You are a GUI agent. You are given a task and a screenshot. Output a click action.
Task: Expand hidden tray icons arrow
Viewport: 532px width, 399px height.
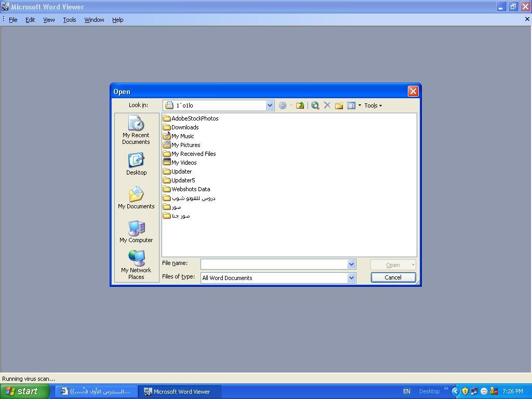coord(455,391)
